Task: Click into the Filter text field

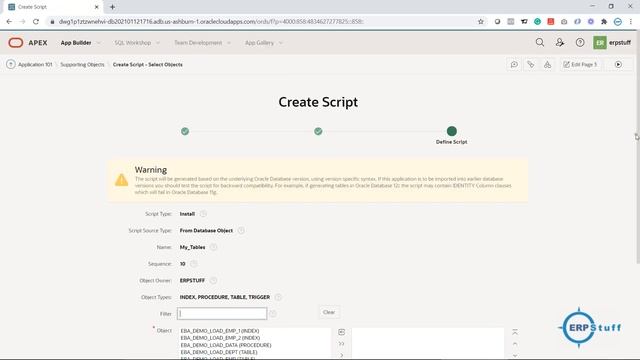Action: [222, 313]
